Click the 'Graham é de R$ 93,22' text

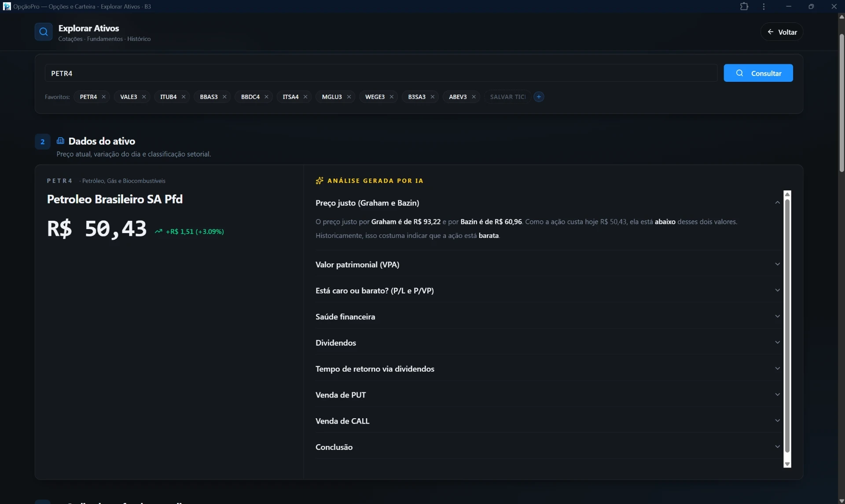(406, 222)
